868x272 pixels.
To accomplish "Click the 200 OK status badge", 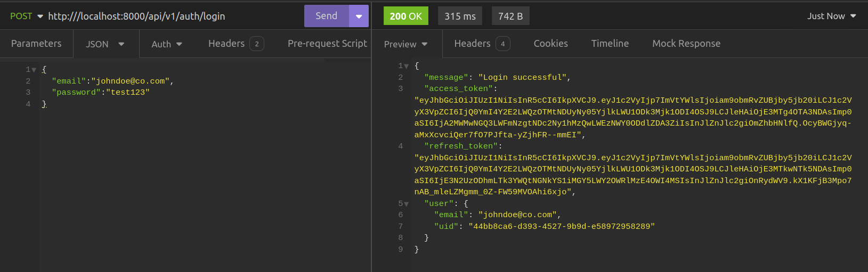I will (405, 16).
